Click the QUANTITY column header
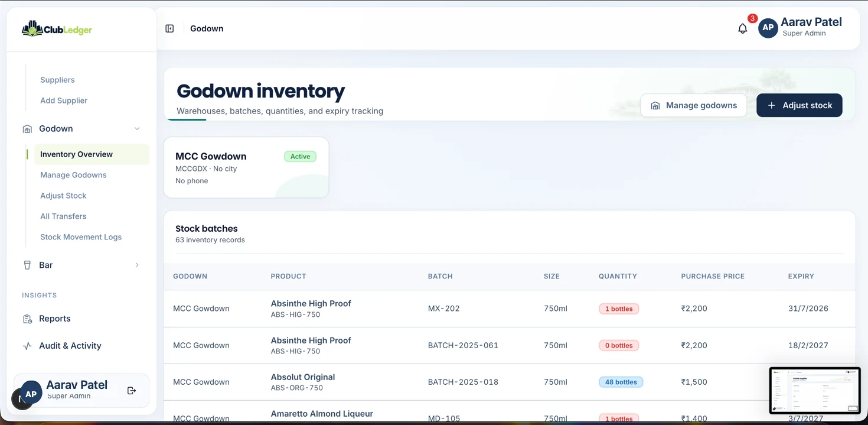 click(x=618, y=276)
